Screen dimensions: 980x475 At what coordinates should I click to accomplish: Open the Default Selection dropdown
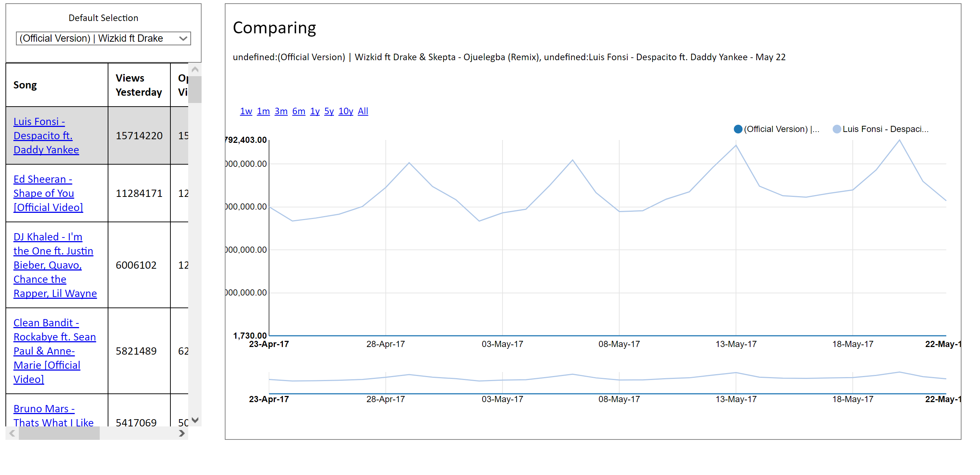click(103, 38)
